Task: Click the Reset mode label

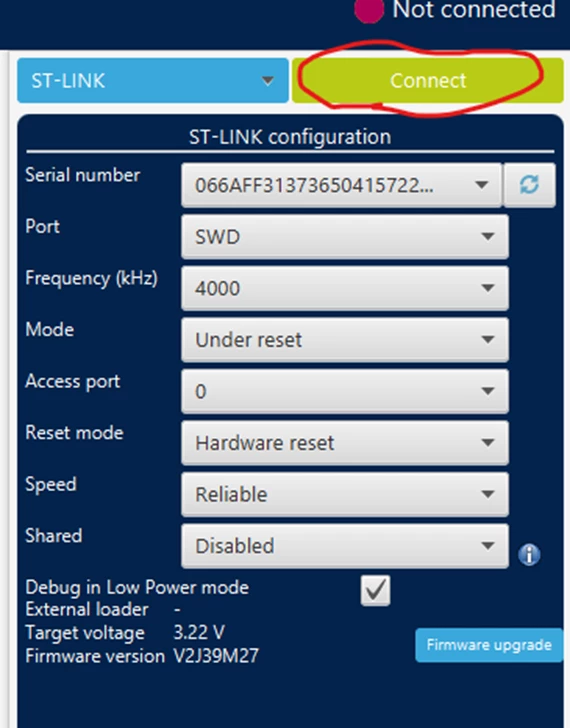Action: [74, 432]
